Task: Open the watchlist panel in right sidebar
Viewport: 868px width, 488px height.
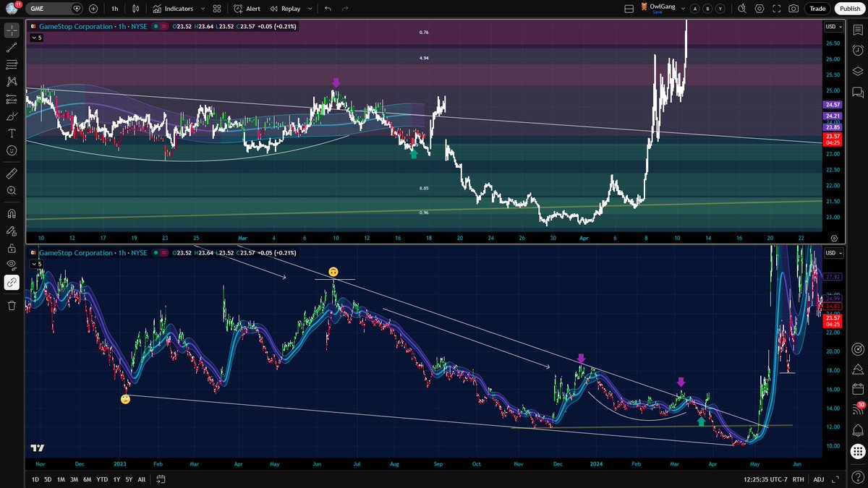Action: click(857, 30)
